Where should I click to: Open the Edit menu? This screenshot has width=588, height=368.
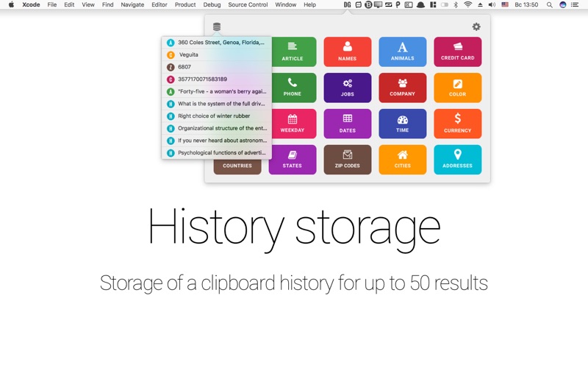pos(69,5)
